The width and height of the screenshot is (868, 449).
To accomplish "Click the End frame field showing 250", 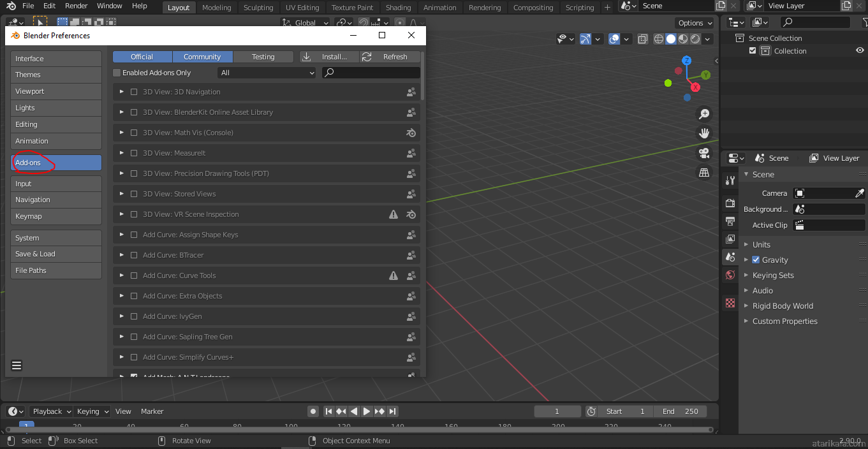I will [680, 411].
